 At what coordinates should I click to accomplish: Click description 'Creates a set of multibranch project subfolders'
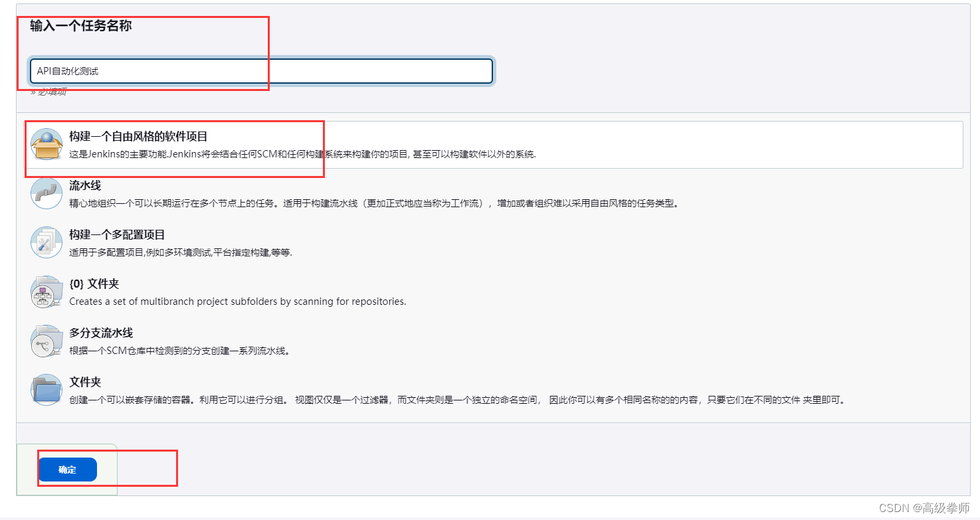(x=237, y=302)
